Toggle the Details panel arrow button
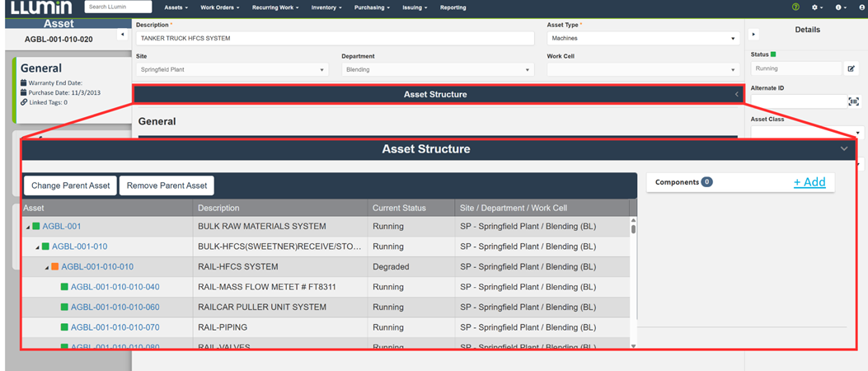The width and height of the screenshot is (868, 371). coord(753,35)
